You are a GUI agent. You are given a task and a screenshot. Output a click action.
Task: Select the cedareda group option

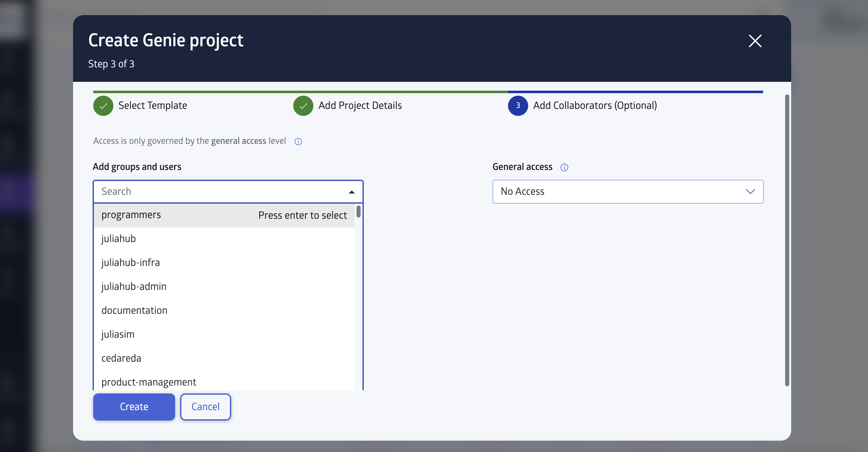[x=121, y=357]
